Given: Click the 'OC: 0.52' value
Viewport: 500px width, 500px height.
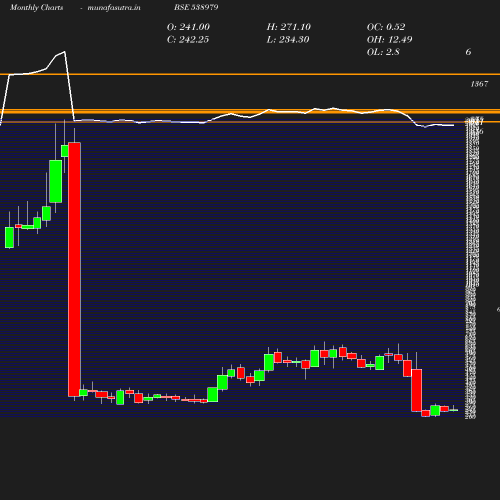Looking at the screenshot, I should (x=386, y=27).
